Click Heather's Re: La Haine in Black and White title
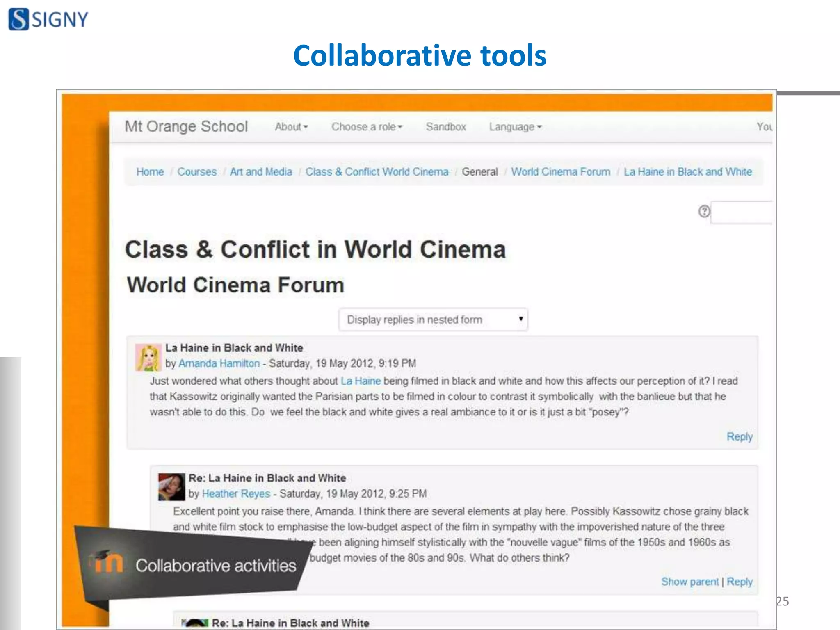This screenshot has height=630, width=840. (267, 478)
